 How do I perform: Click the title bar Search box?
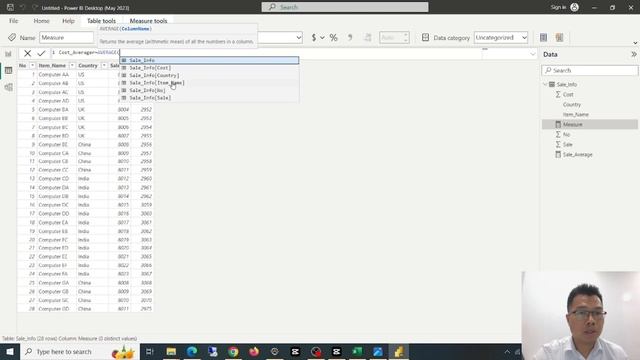345,7
